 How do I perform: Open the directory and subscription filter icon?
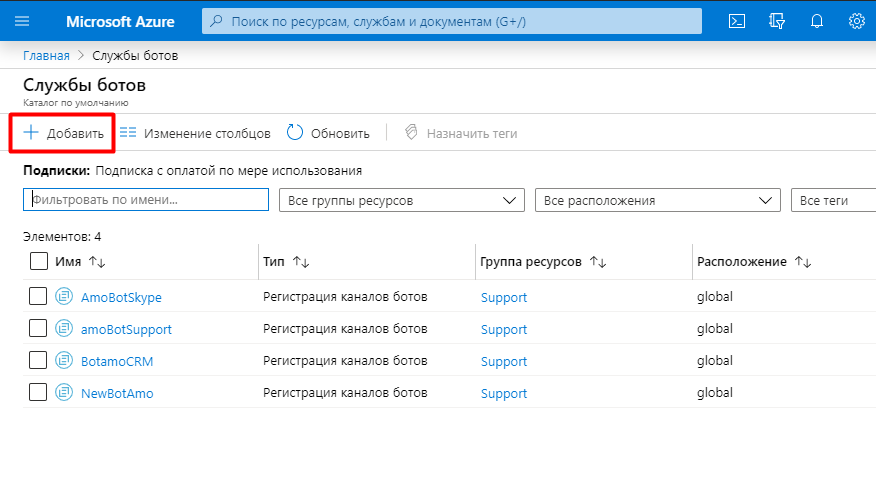pos(777,21)
